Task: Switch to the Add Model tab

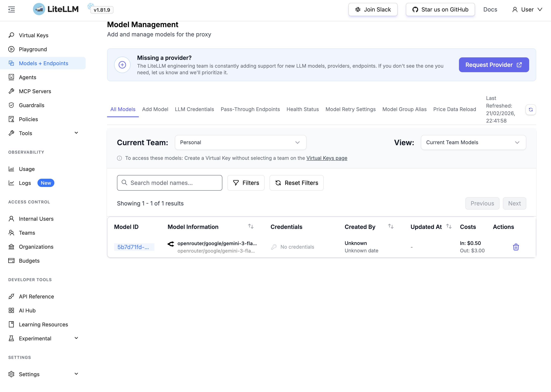Action: (x=155, y=109)
